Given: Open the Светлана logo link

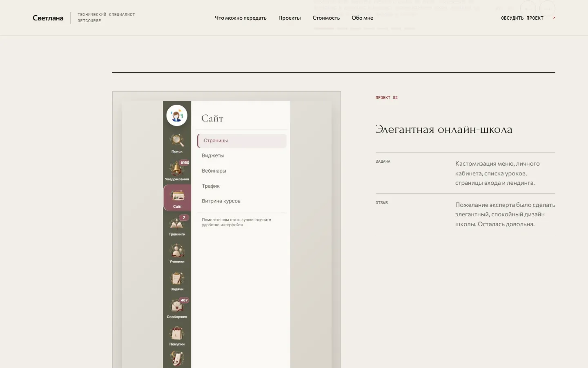Looking at the screenshot, I should (48, 18).
